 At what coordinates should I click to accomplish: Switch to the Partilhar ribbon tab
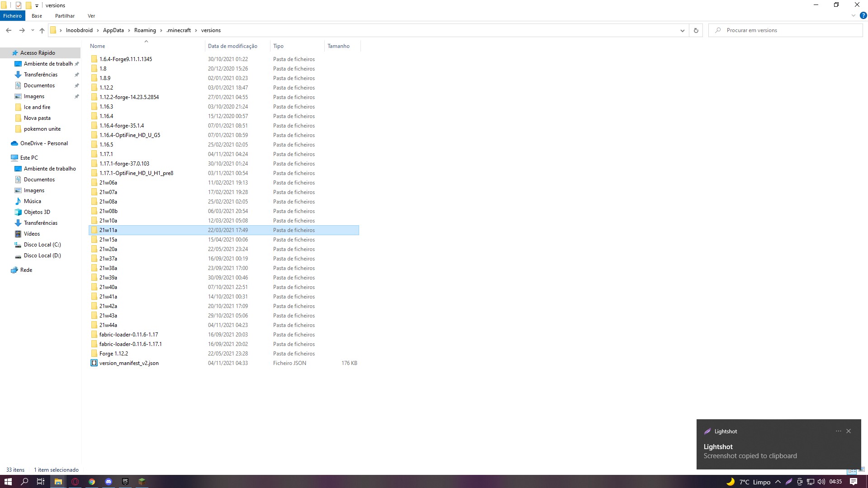pyautogui.click(x=65, y=16)
